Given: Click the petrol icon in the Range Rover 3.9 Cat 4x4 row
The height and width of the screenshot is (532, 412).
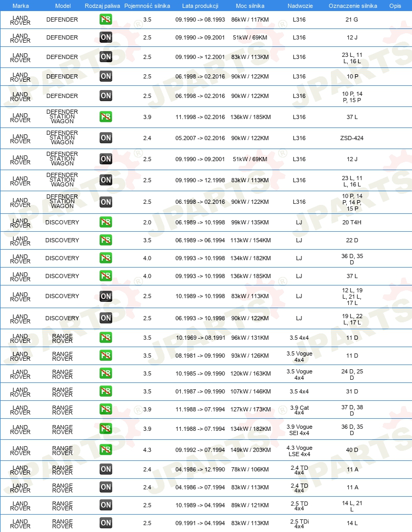Looking at the screenshot, I should coord(105,409).
